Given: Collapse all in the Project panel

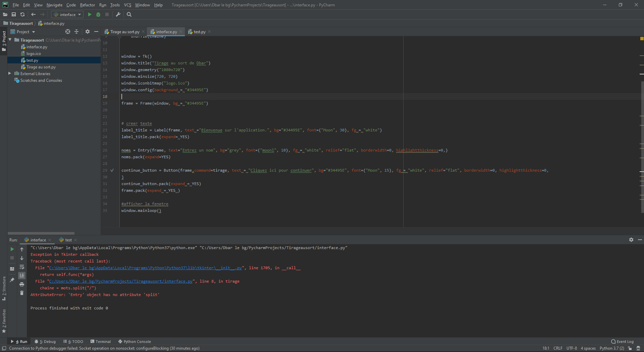Looking at the screenshot, I should [x=76, y=32].
